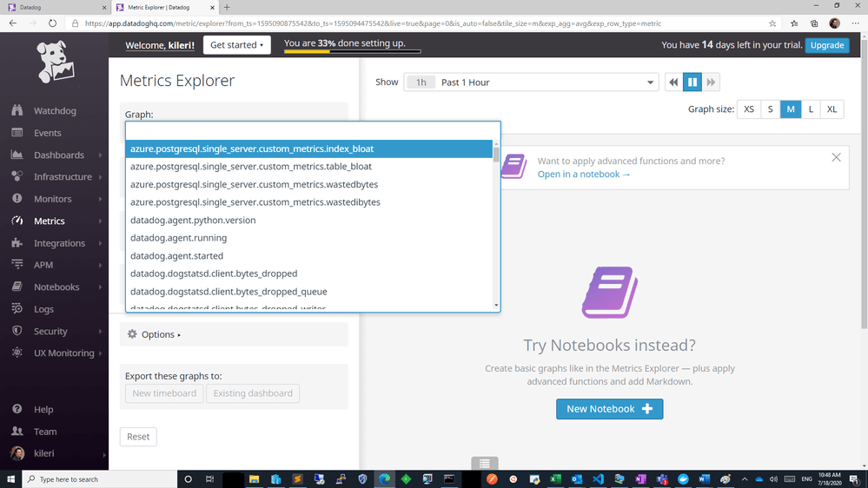The width and height of the screenshot is (868, 488).
Task: Click the New Notebook button
Action: (609, 409)
